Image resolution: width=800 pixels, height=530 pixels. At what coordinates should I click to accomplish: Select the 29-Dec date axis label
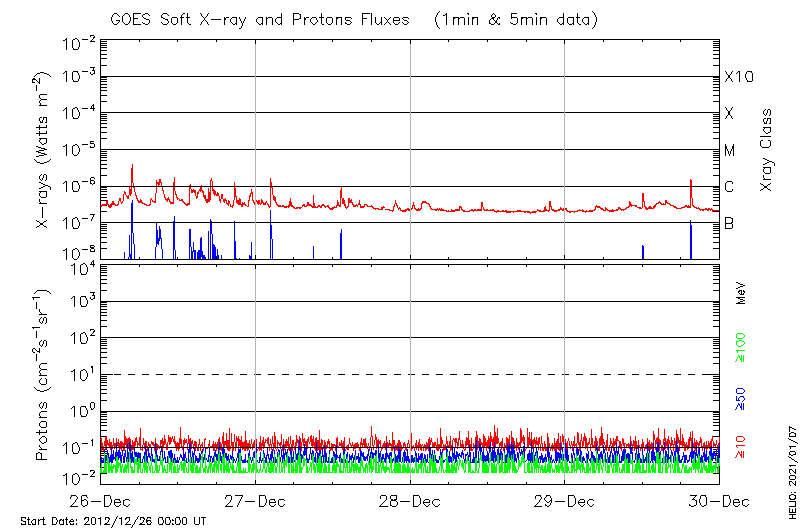(565, 502)
